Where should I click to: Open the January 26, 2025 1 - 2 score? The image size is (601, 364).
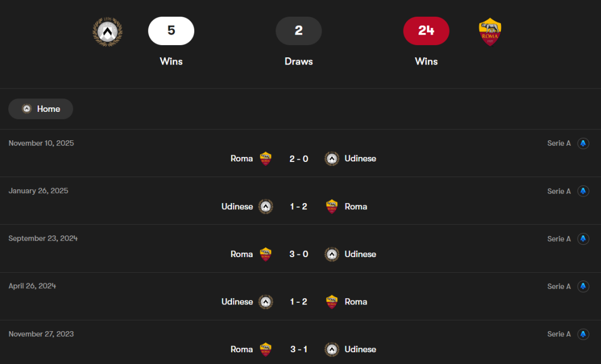click(299, 206)
